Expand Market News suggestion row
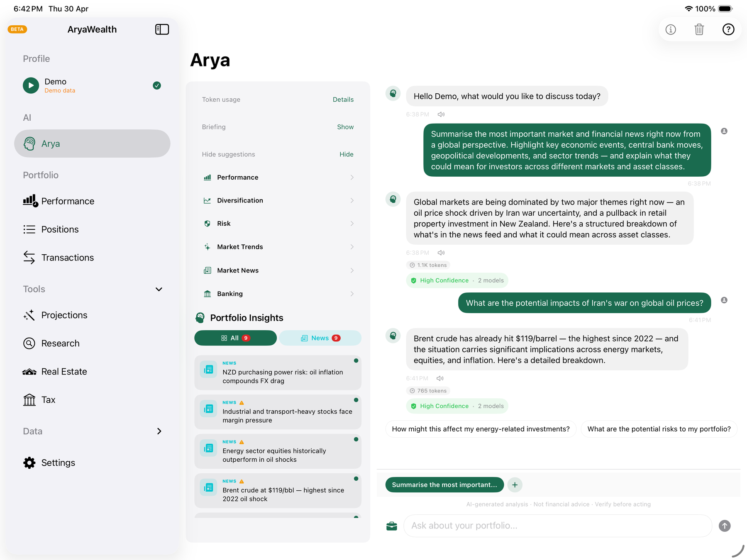The width and height of the screenshot is (747, 560). (278, 270)
